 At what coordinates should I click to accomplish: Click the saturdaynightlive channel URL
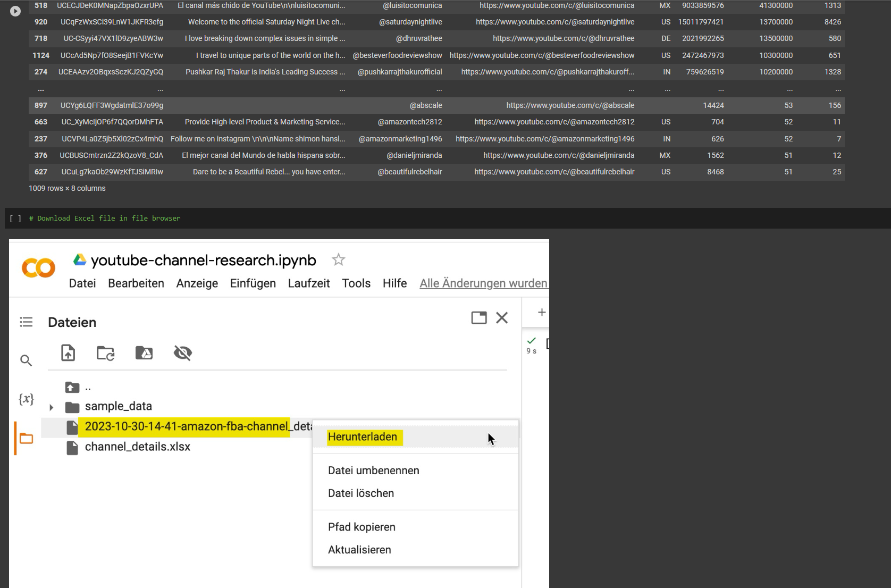pyautogui.click(x=555, y=22)
